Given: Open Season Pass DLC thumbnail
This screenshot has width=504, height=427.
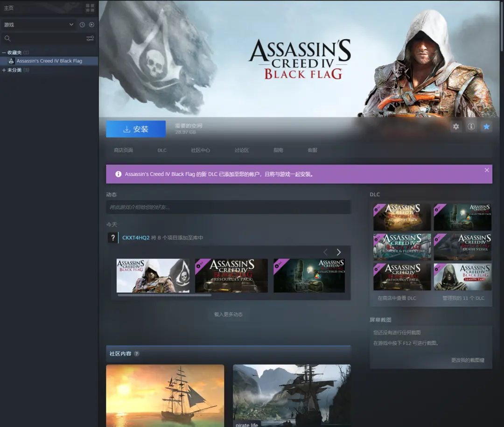Looking at the screenshot, I should [x=462, y=277].
